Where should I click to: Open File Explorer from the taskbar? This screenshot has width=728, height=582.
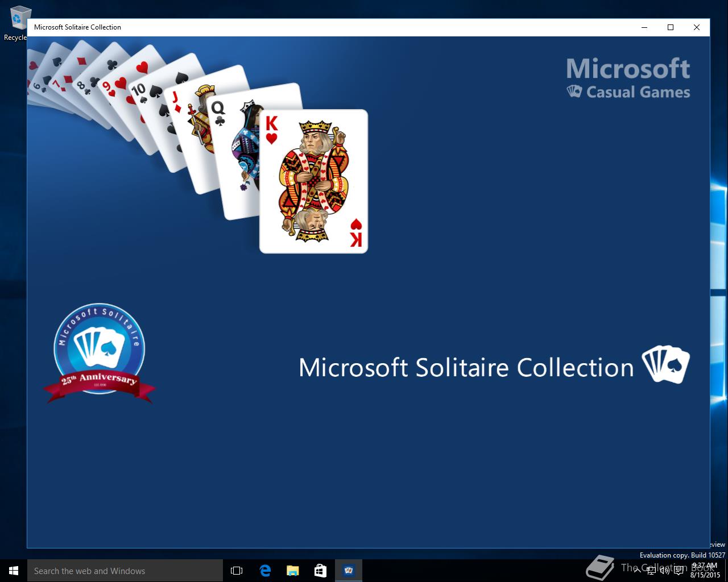[x=292, y=571]
